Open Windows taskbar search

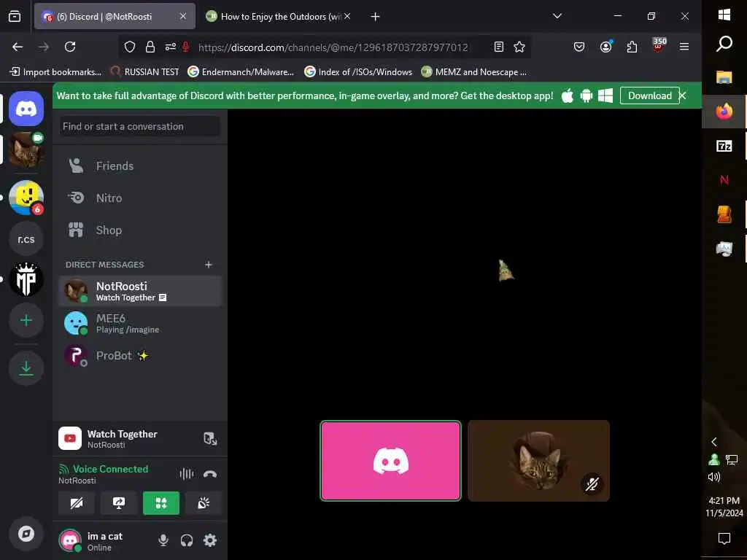pyautogui.click(x=724, y=44)
